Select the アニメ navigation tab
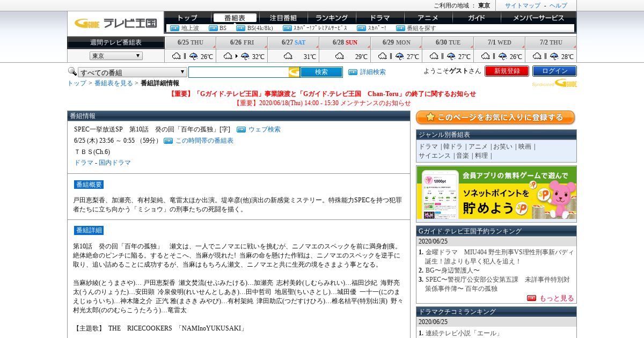This screenshot has height=338, width=644. (428, 18)
